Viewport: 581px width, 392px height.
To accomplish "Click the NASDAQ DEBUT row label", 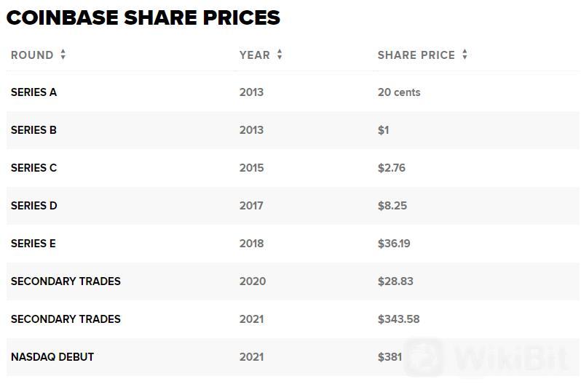I will click(52, 357).
